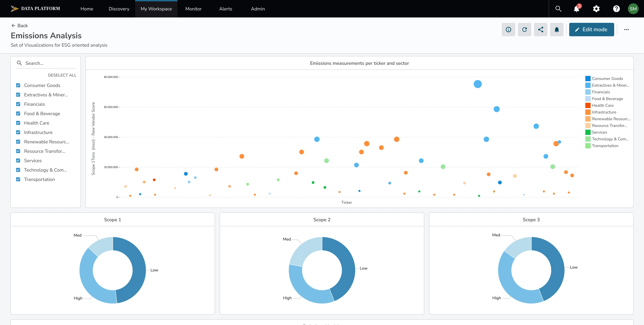Click the largest blue bubble in scatter chart
644x325 pixels.
coord(477,84)
